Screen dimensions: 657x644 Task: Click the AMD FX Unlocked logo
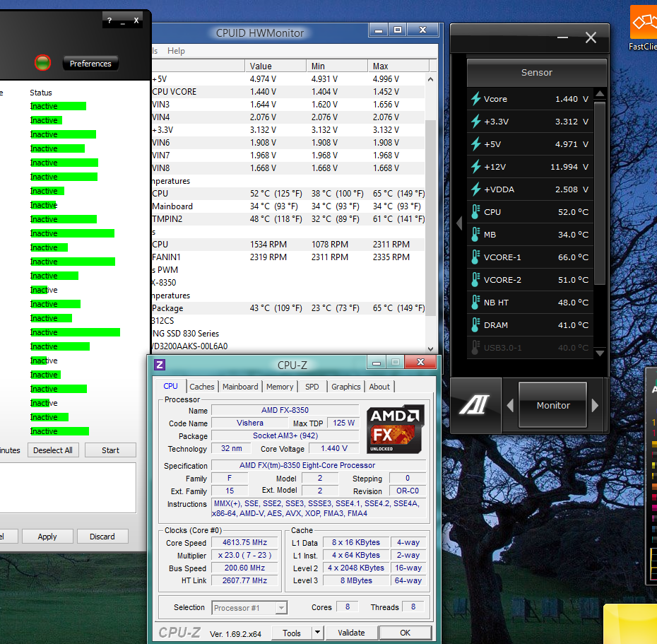click(396, 429)
